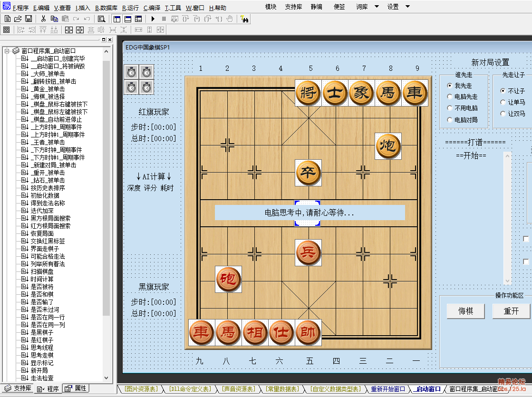The image size is (532, 397).
Task: Click the center vertically layout icon
Action: click(x=80, y=30)
